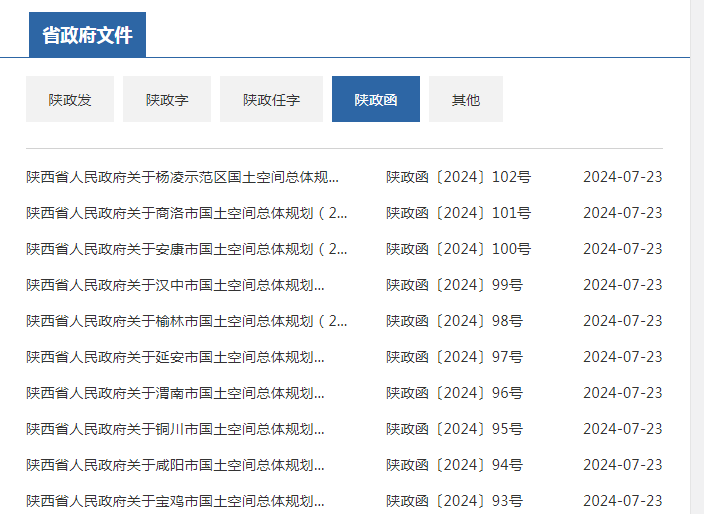Click document number 陕政函〔2024〕102号
Screen dimensions: 704x514
point(458,177)
